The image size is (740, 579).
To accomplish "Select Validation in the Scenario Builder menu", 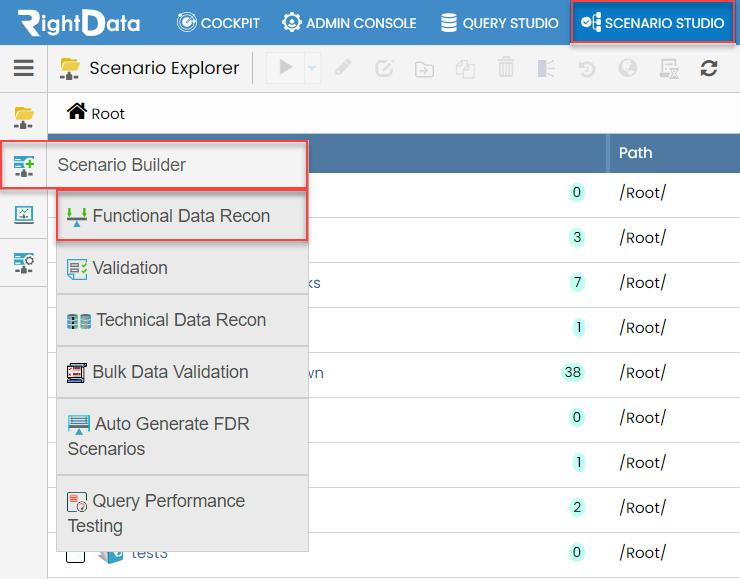I will pyautogui.click(x=130, y=268).
